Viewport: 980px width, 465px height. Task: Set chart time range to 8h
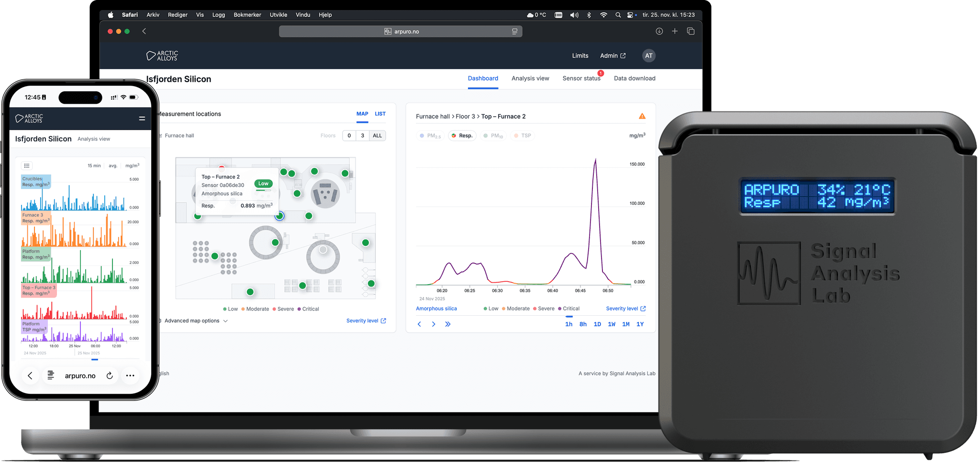(x=583, y=324)
